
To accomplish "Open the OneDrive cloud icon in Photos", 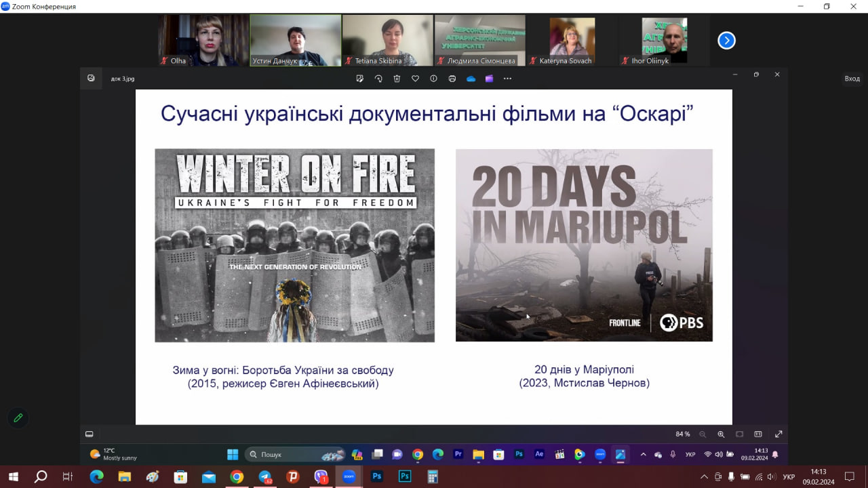I will (x=471, y=79).
